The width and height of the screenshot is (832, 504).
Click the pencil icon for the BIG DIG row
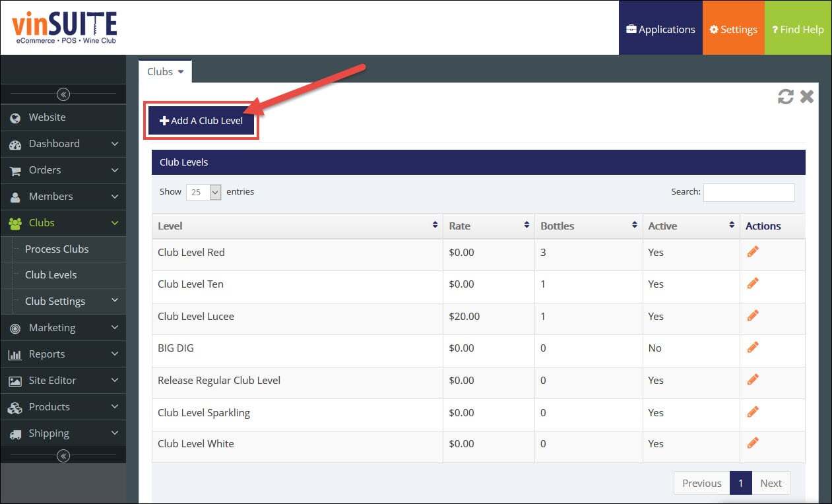click(x=753, y=347)
